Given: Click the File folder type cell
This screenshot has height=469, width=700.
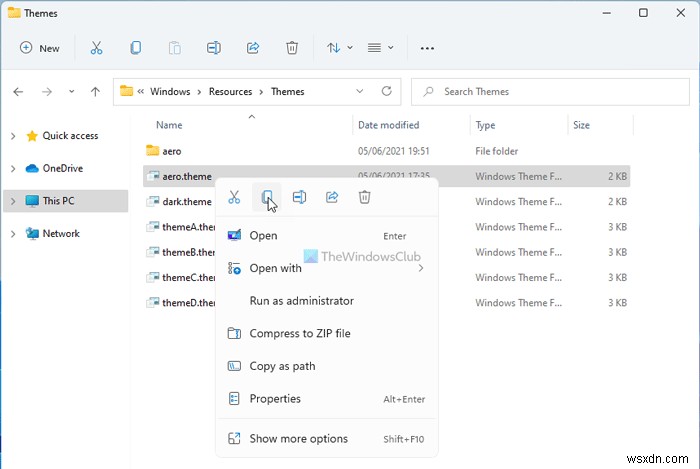Looking at the screenshot, I should pyautogui.click(x=496, y=151).
